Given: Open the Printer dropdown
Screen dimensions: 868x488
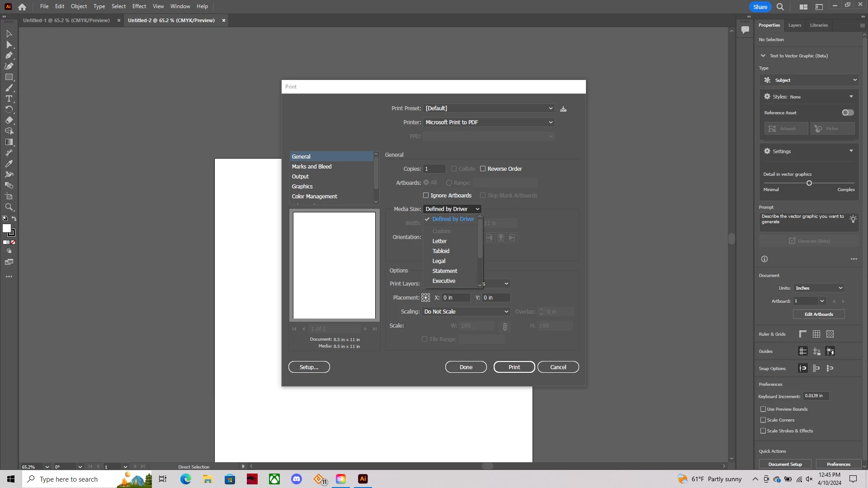Looking at the screenshot, I should point(488,122).
